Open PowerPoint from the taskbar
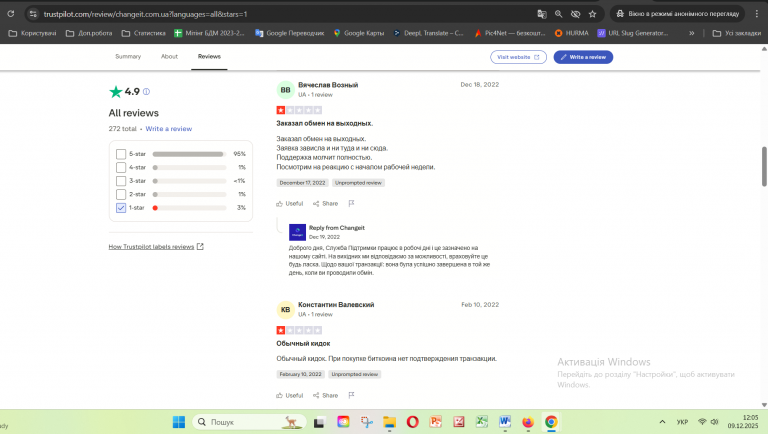This screenshot has height=434, width=768. (436, 422)
